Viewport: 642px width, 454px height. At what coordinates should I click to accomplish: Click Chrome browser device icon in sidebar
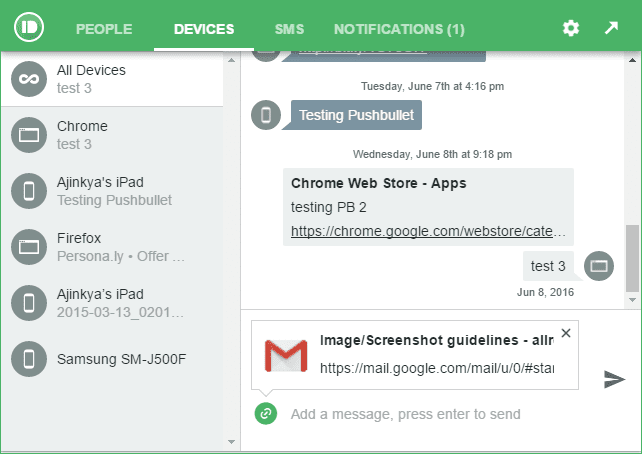point(29,135)
